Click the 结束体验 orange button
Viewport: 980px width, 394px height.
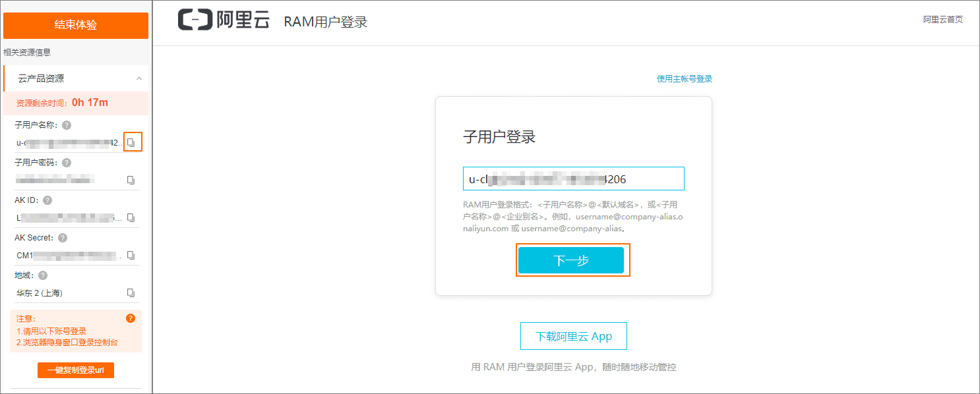(x=76, y=25)
